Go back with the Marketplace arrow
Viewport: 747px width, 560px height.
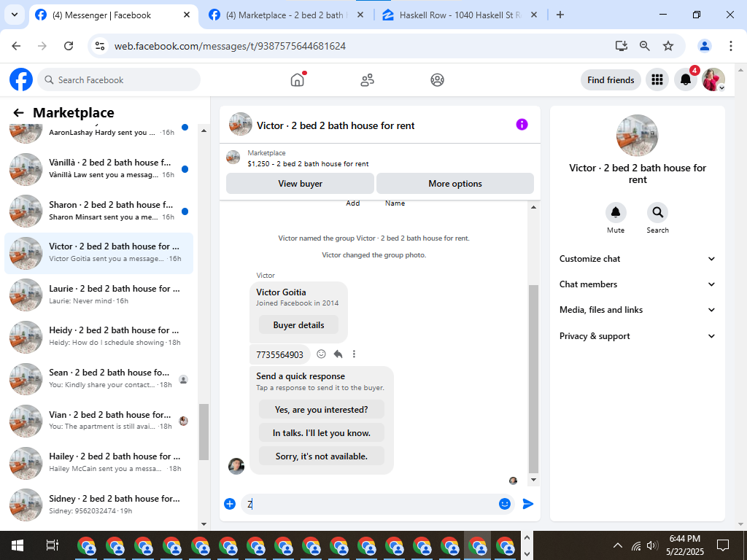click(18, 113)
